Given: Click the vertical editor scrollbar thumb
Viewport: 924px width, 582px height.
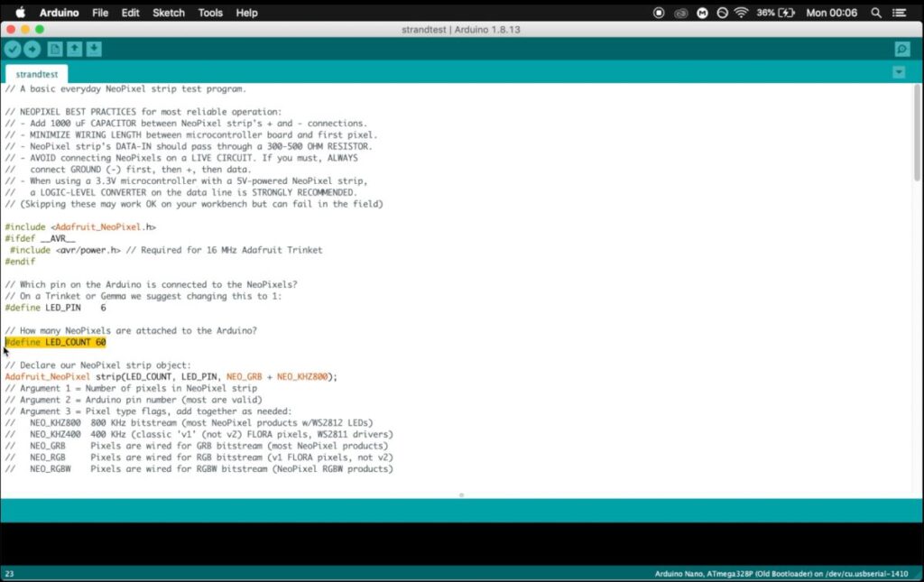Looking at the screenshot, I should click(x=917, y=133).
